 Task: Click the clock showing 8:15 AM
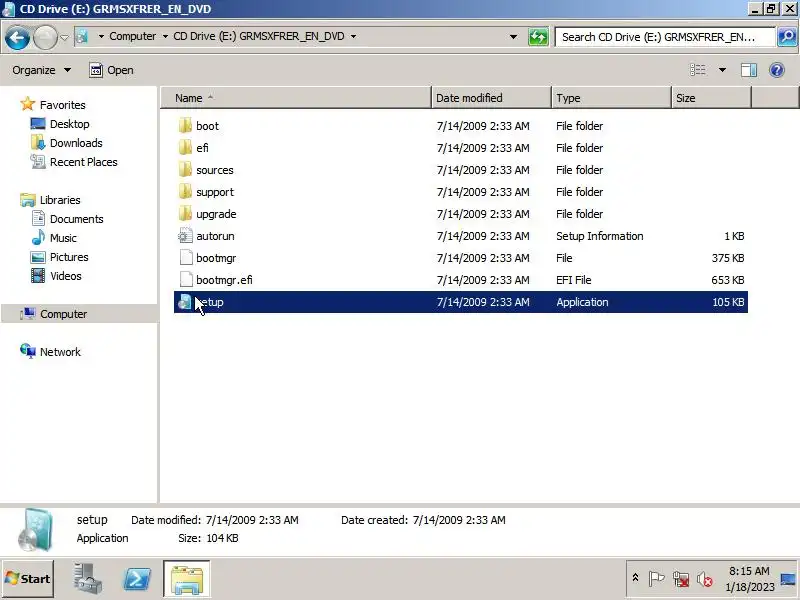pos(749,579)
